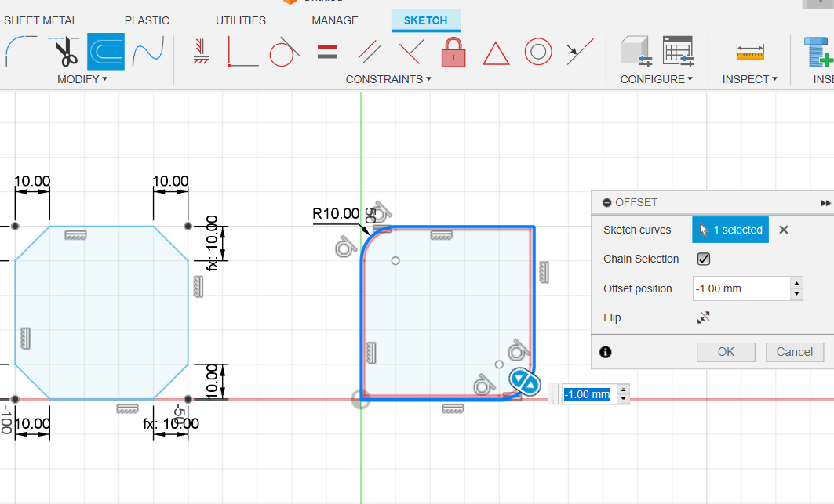Select the SKETCH tab
The image size is (834, 504).
[x=425, y=20]
